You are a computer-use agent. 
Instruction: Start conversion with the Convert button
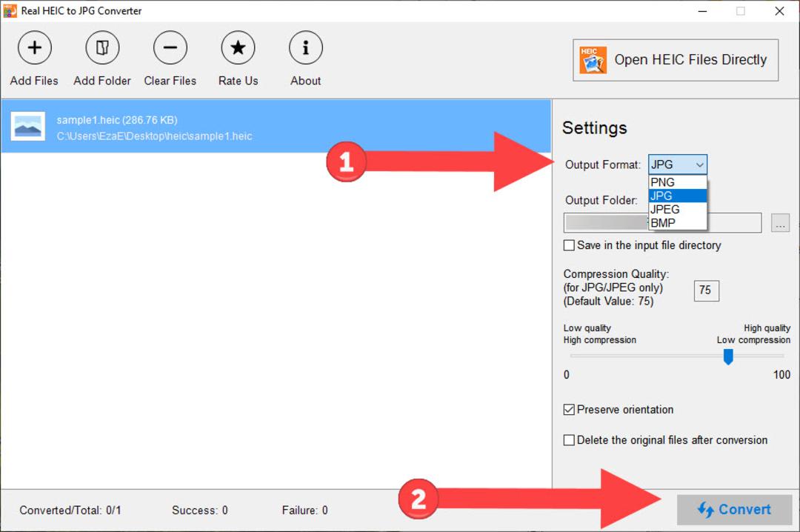tap(734, 510)
